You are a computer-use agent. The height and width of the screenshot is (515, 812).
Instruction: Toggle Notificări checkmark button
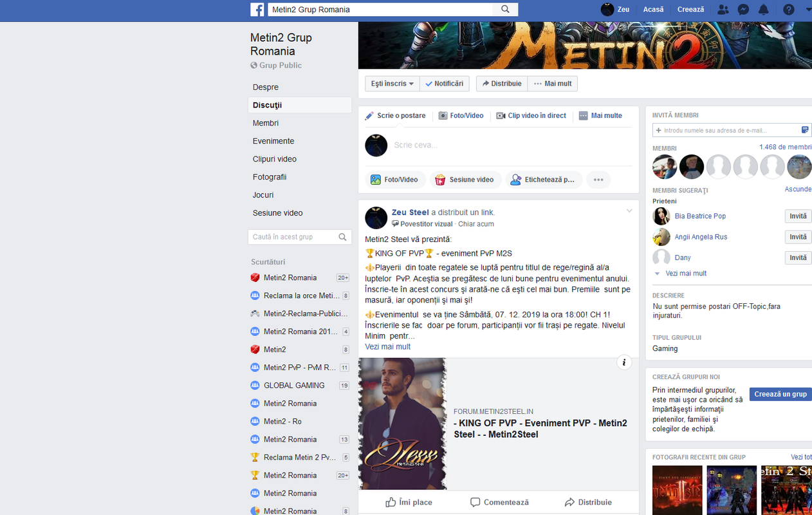point(445,84)
